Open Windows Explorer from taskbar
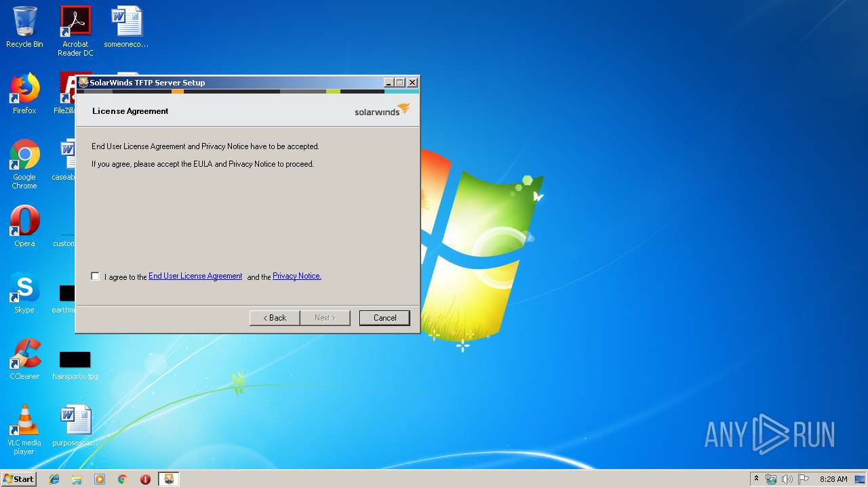The height and width of the screenshot is (488, 868). tap(77, 479)
